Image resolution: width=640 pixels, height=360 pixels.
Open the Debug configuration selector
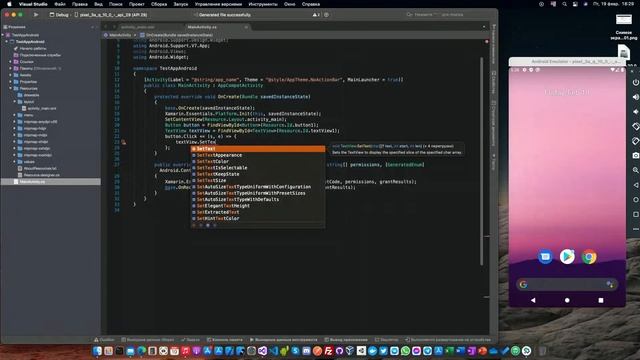point(59,15)
